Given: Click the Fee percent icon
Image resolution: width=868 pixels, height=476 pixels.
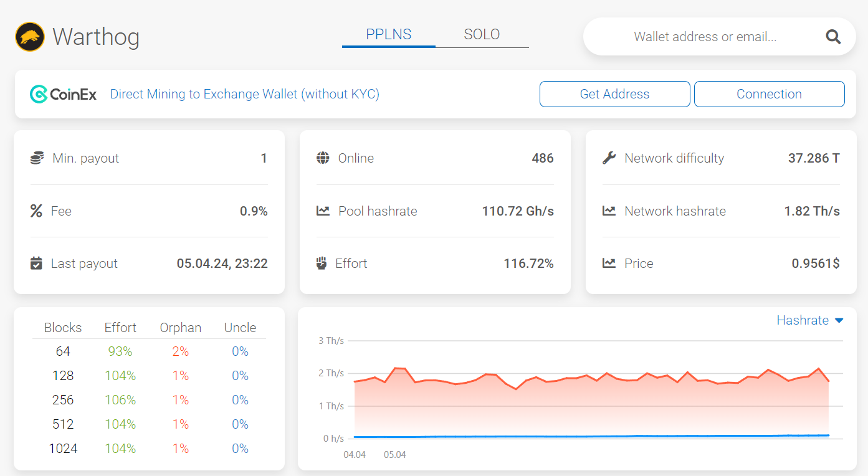Looking at the screenshot, I should point(36,211).
